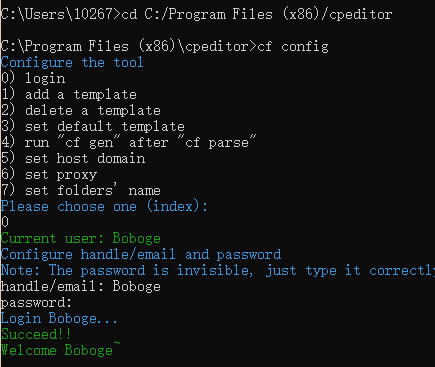The height and width of the screenshot is (367, 435).
Task: Click the 'Welcome Boboge~' message
Action: tap(60, 350)
